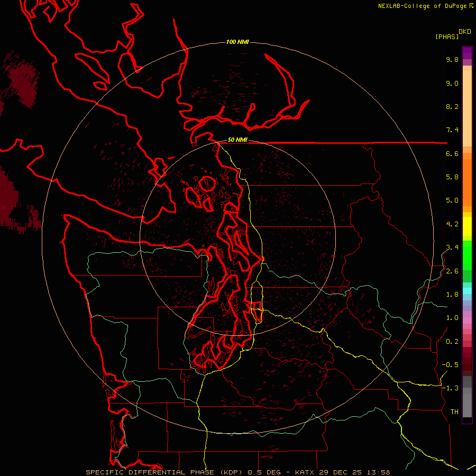Select the DKD label above the legend
476x476 pixels.
(465, 32)
